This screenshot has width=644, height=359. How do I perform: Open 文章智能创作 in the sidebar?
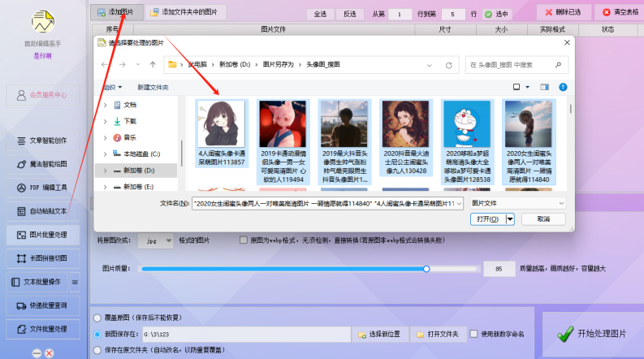tap(43, 141)
